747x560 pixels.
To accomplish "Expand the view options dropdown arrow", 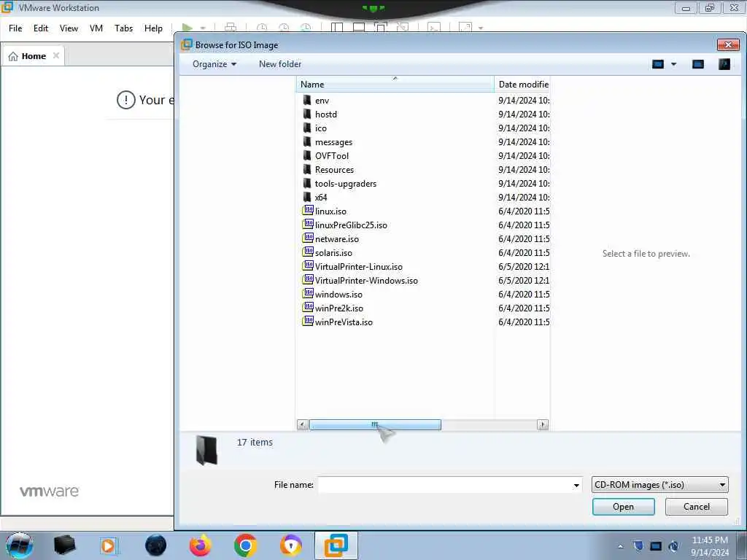I will point(673,64).
